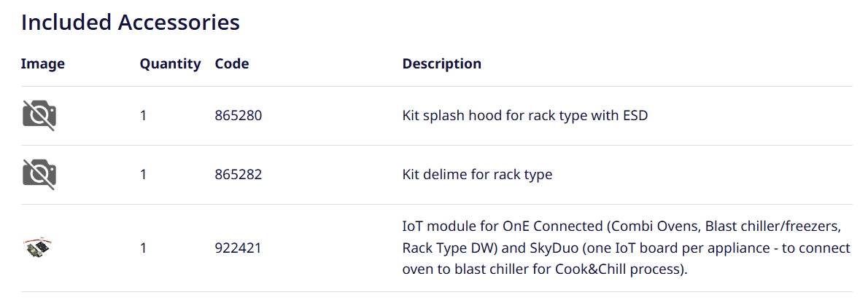Image resolution: width=868 pixels, height=303 pixels.
Task: Click the word SkyDuo in the description
Action: click(584, 248)
